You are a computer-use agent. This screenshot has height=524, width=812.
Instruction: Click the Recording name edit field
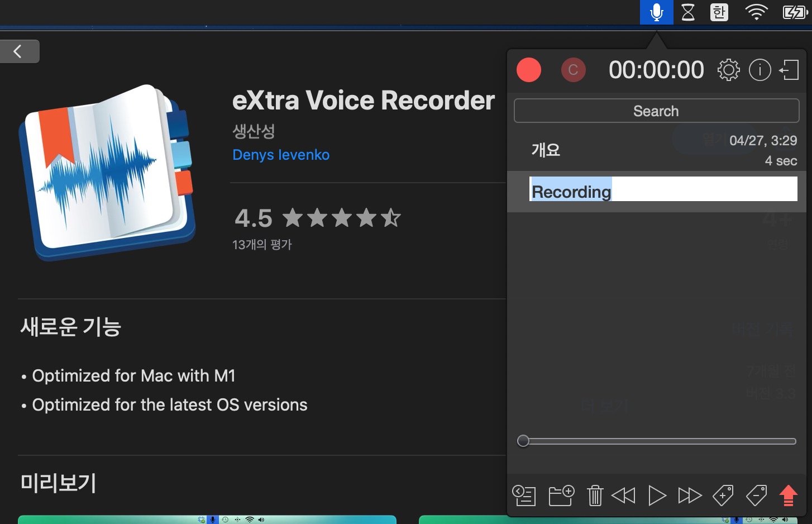pos(663,189)
